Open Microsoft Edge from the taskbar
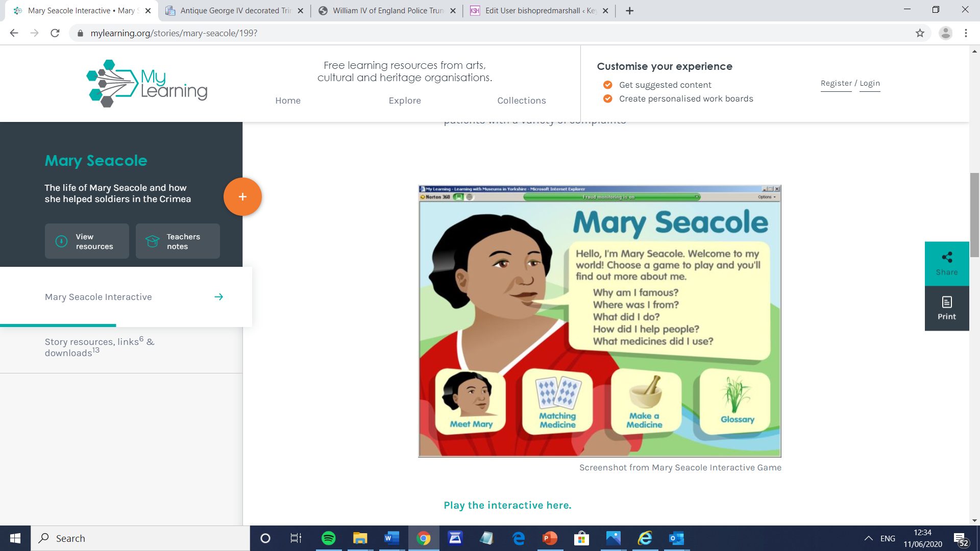Screen dimensions: 980x551 [x=518, y=538]
